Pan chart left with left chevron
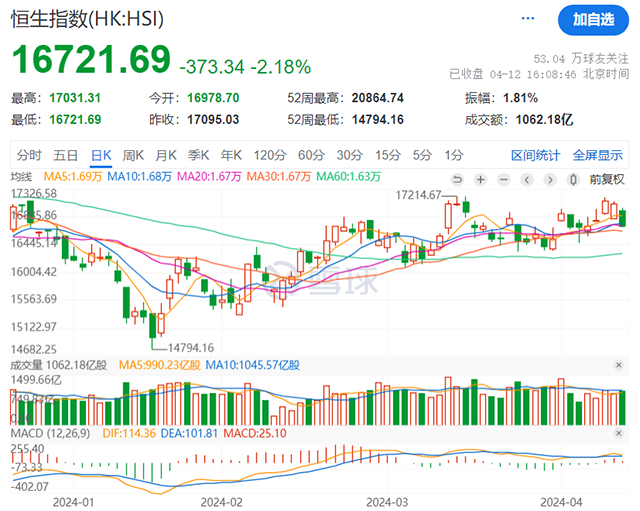 (527, 180)
